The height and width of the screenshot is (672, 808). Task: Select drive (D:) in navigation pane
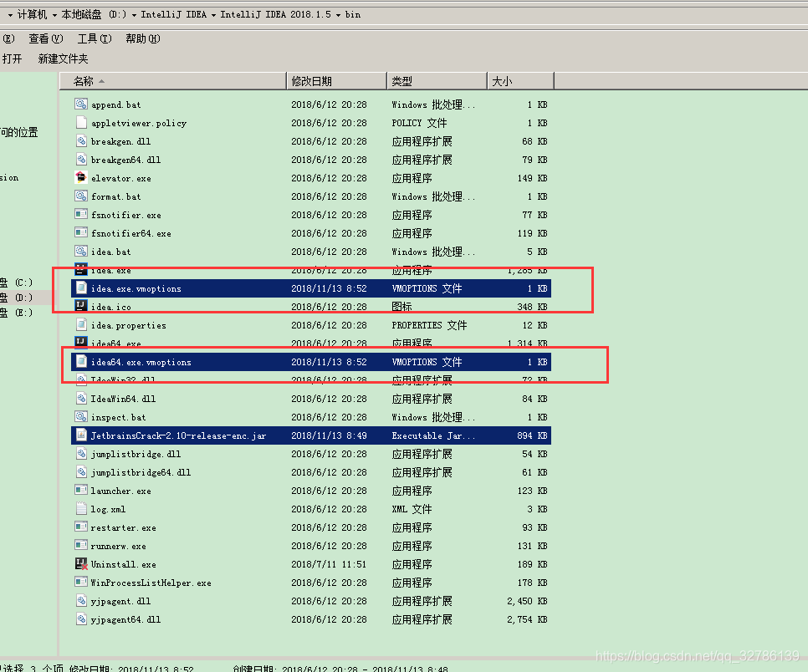pos(17,297)
